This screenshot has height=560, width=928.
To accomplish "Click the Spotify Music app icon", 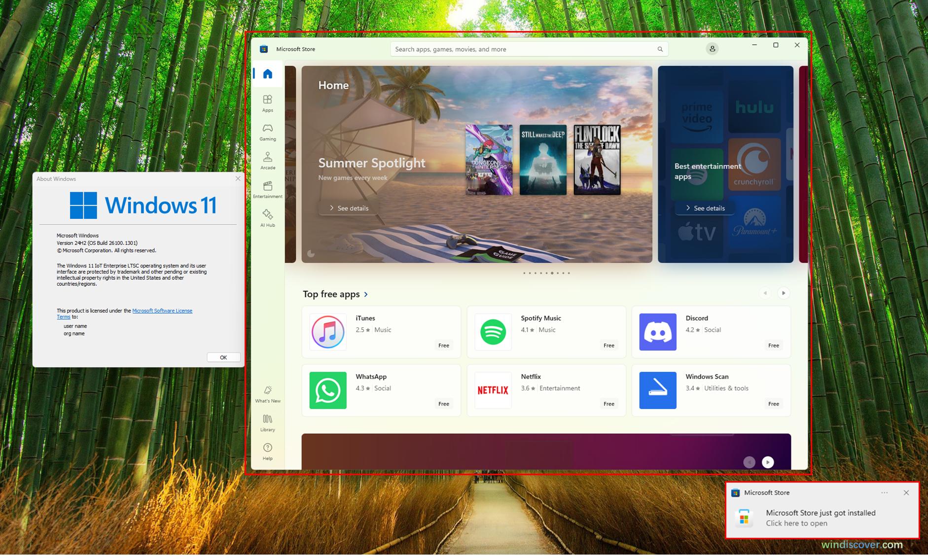I will pos(493,332).
